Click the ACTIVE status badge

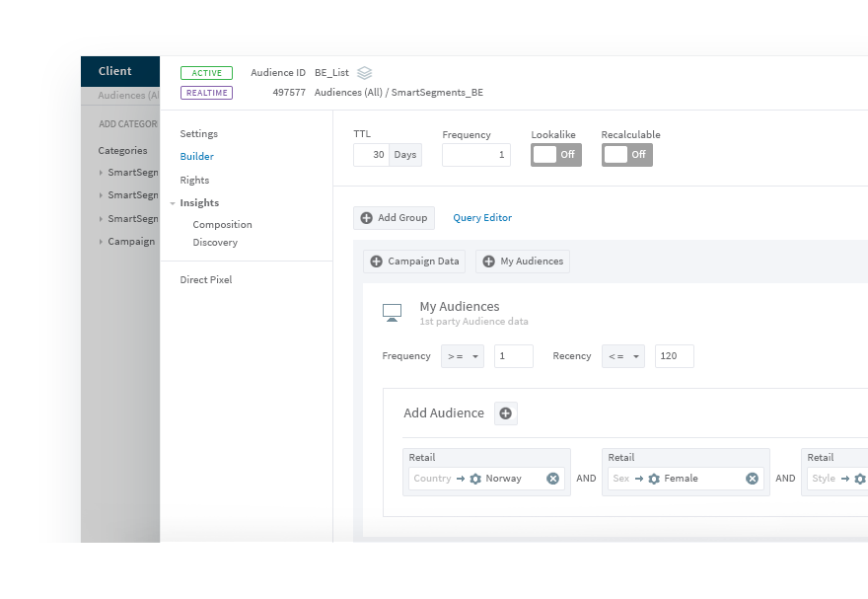206,73
